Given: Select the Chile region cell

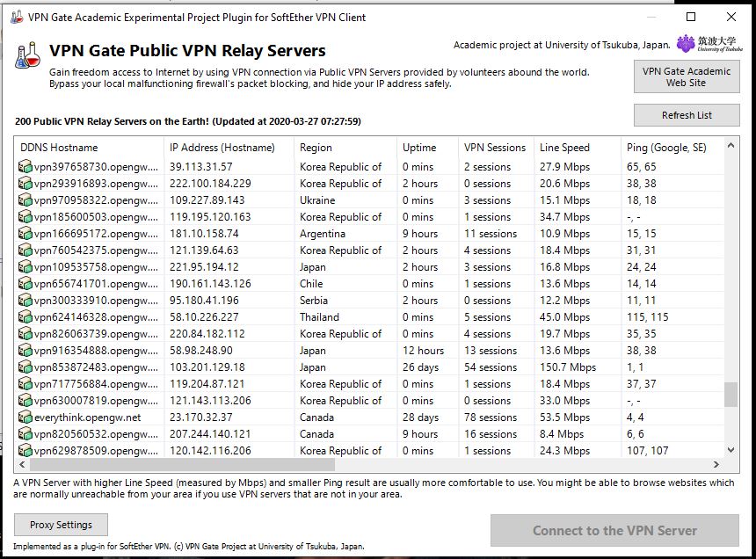Looking at the screenshot, I should (311, 284).
